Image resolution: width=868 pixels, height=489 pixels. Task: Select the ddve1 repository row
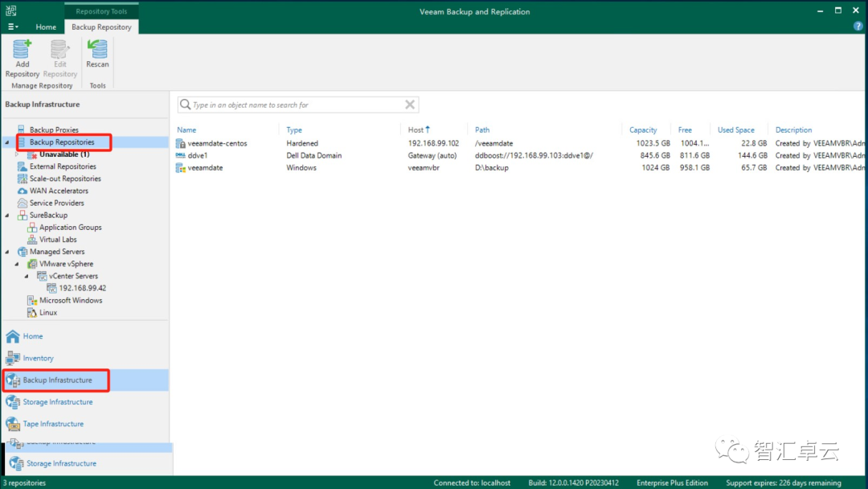pos(519,155)
